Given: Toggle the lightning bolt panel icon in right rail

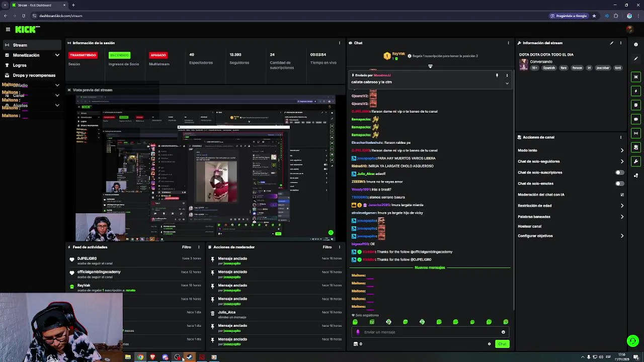Looking at the screenshot, I should pyautogui.click(x=636, y=91).
